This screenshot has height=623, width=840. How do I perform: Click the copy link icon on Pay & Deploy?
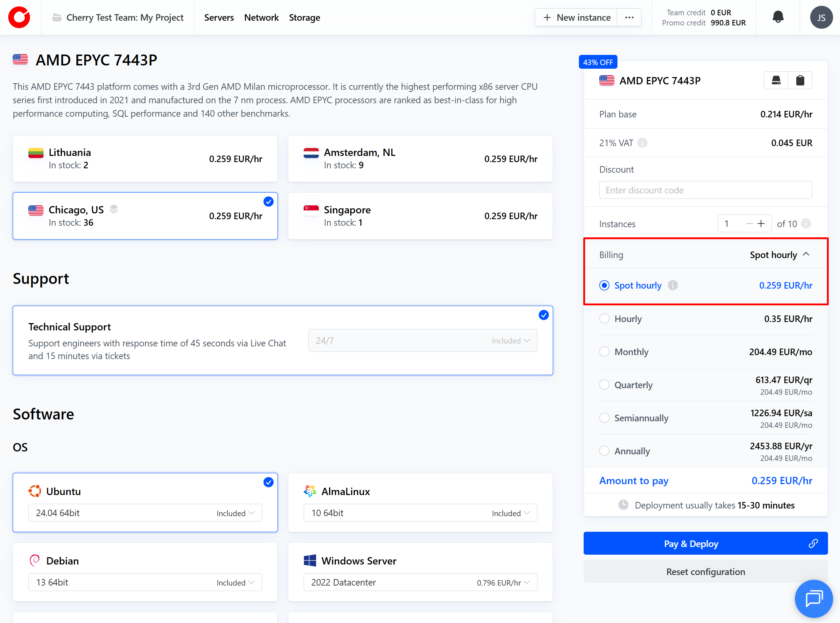tap(813, 543)
